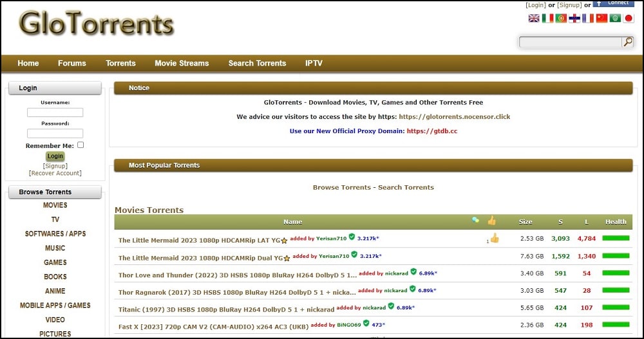Viewport: 644px width, 339px height.
Task: Open Thor Love and Thunder (2022) torrent
Action: pyautogui.click(x=238, y=275)
